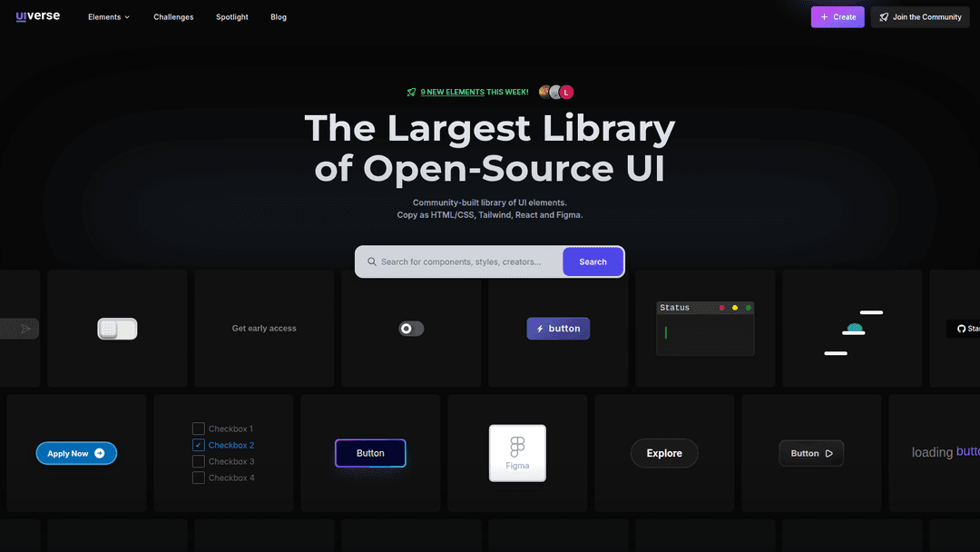Flip the white grid-patterned switch
The width and height of the screenshot is (980, 552).
click(117, 329)
